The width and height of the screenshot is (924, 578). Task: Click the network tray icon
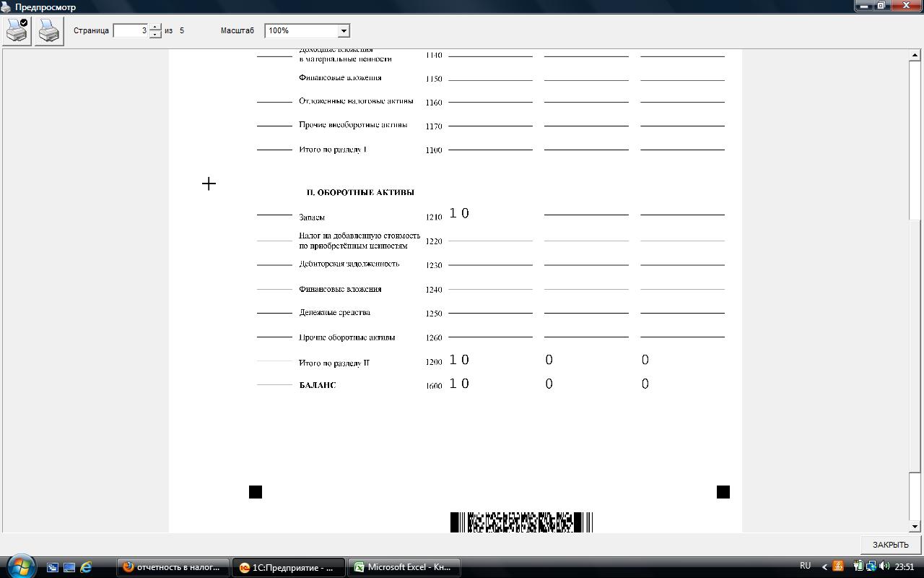click(871, 566)
